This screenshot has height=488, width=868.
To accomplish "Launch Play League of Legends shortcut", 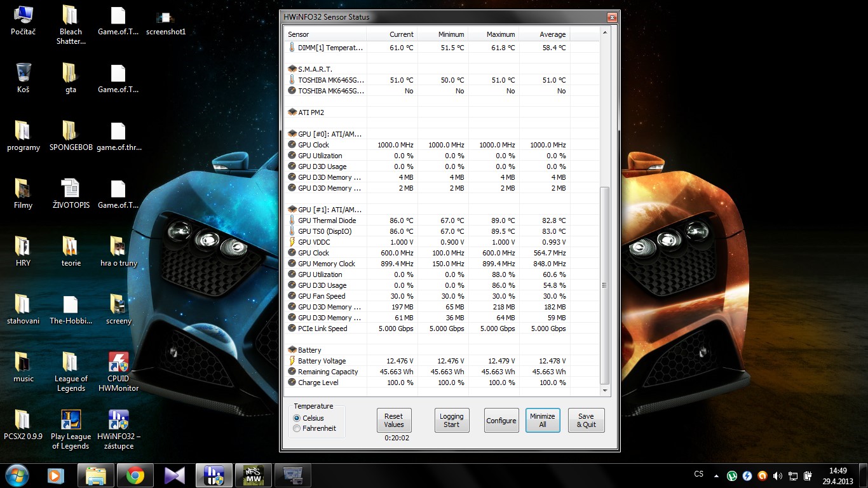I will coord(71,430).
